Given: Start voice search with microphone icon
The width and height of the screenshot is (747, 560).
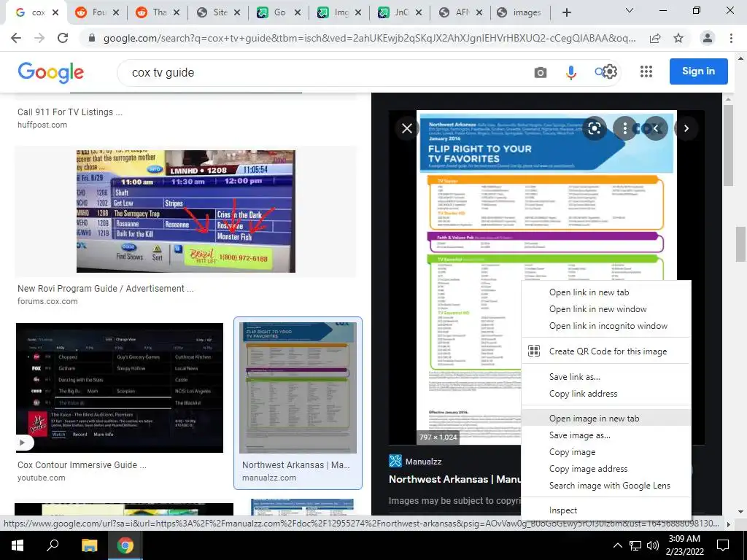Looking at the screenshot, I should point(570,72).
